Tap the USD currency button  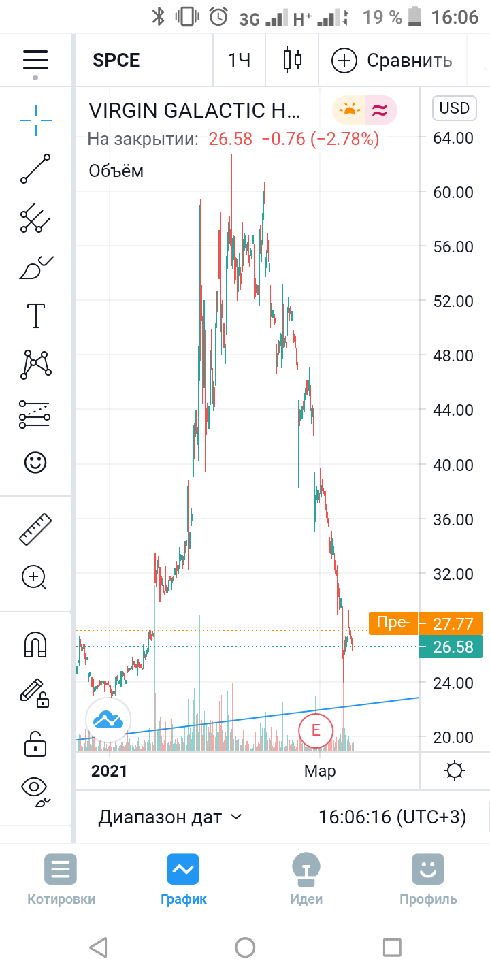click(455, 108)
